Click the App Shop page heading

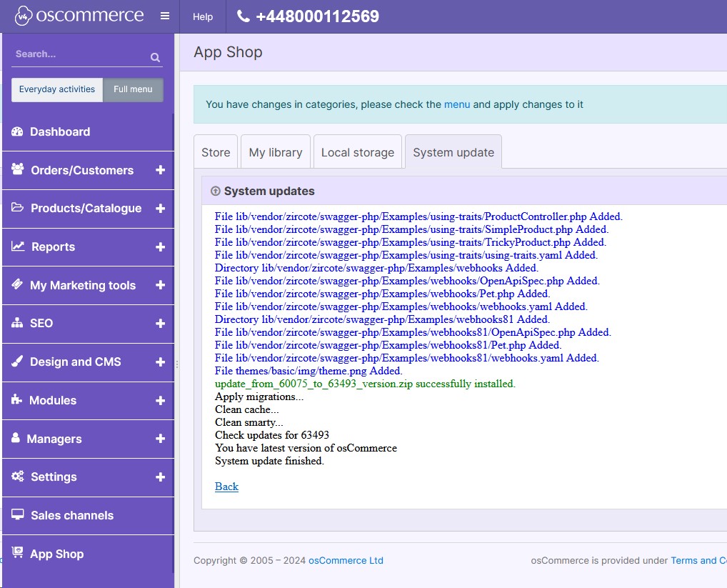click(228, 52)
